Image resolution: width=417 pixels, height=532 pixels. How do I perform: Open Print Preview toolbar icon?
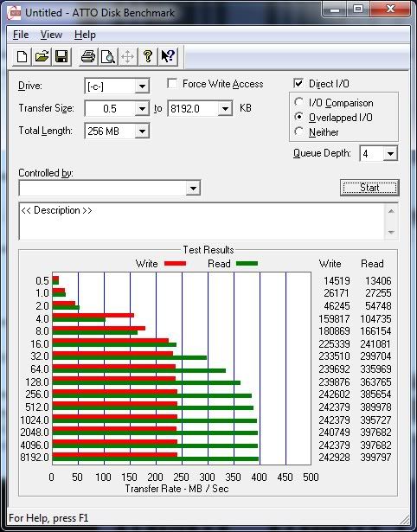[108, 56]
